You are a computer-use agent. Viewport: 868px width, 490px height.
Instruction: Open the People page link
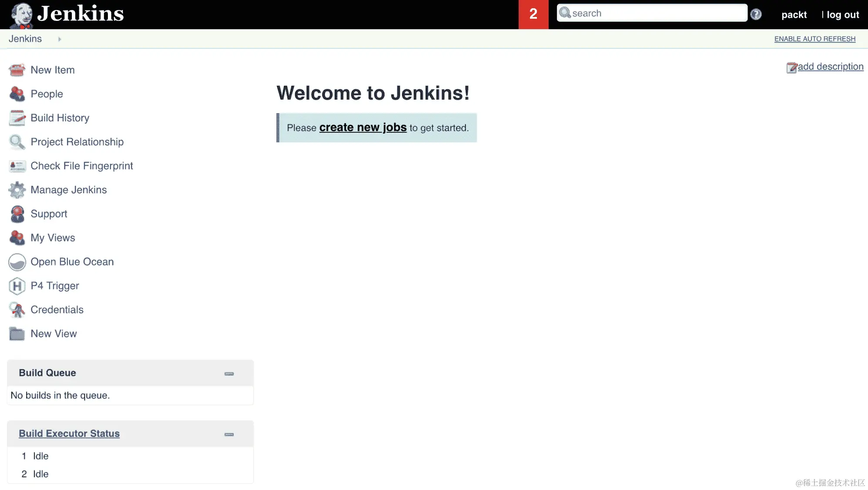pos(47,94)
